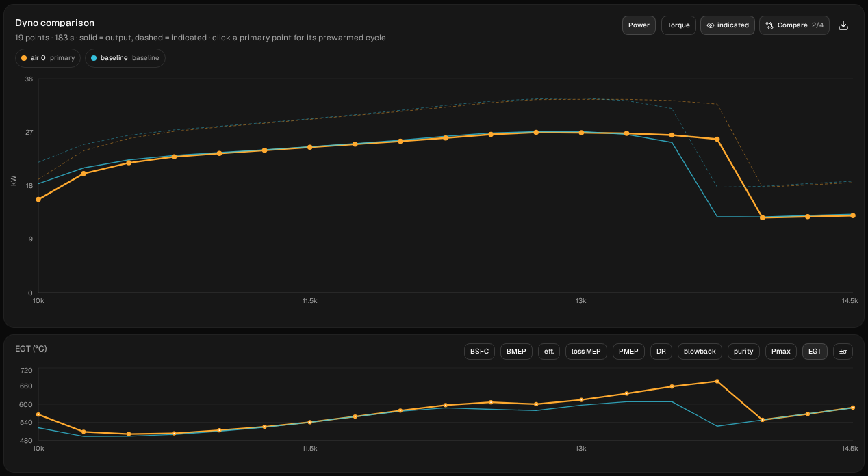
Task: Click the 720 y-axis value on EGT chart
Action: (x=27, y=370)
